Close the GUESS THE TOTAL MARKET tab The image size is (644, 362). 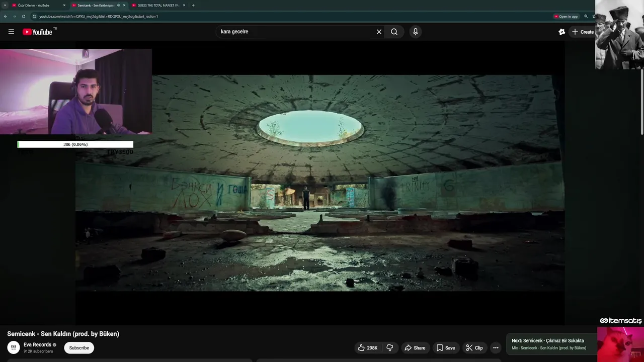point(184,6)
